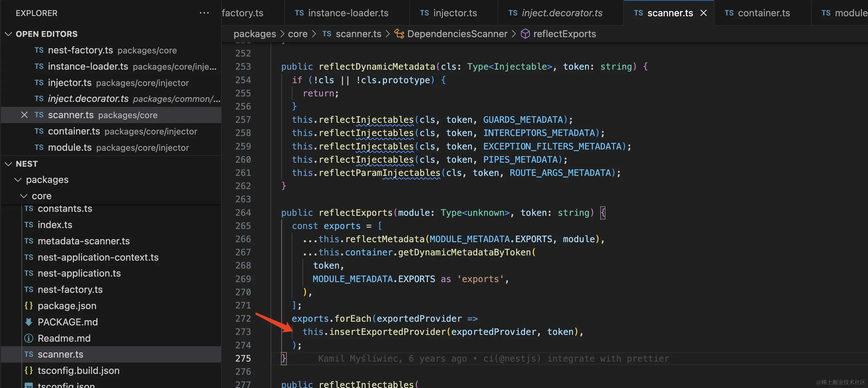Click TS icon in scanner.ts breadcrumb
This screenshot has height=388, width=868.
pyautogui.click(x=327, y=34)
